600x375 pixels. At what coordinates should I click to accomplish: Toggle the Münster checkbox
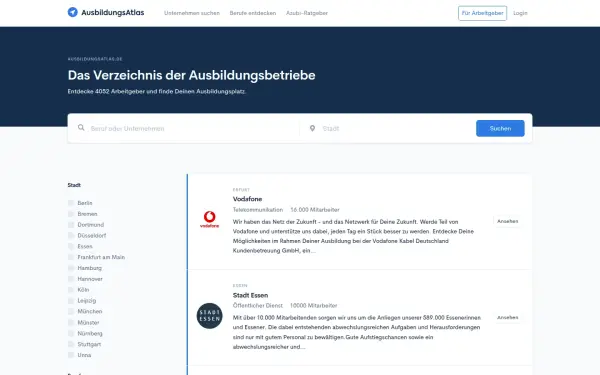pyautogui.click(x=71, y=322)
